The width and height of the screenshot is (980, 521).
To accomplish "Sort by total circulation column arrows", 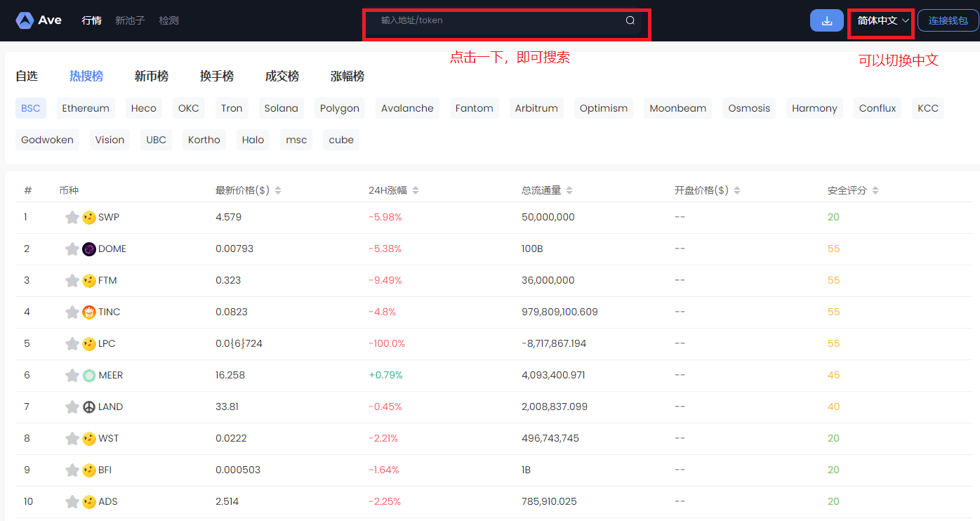I will click(569, 191).
